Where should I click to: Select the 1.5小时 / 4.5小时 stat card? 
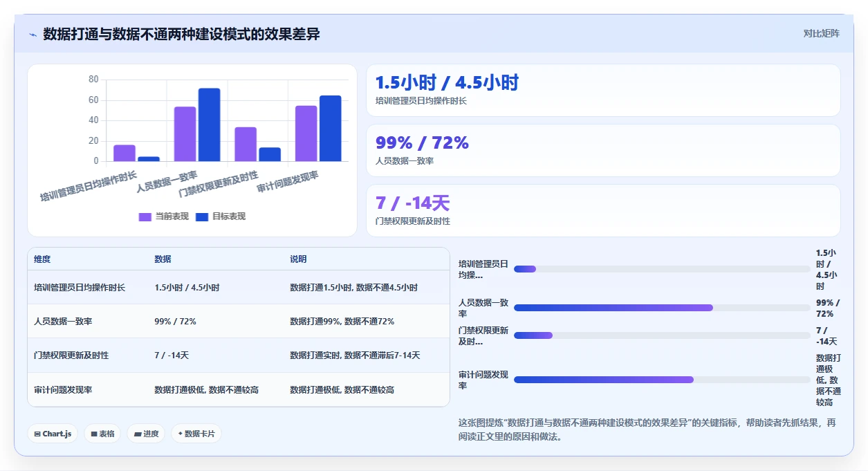pos(603,91)
